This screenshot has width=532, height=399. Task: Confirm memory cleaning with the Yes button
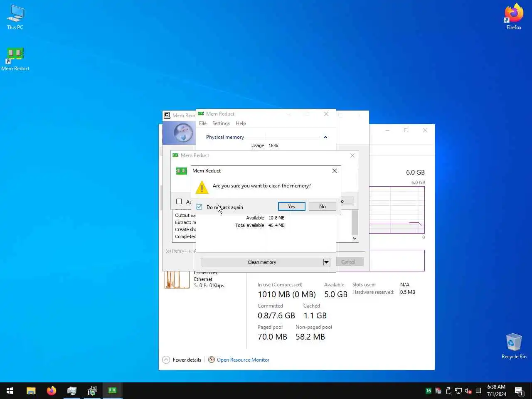tap(291, 207)
